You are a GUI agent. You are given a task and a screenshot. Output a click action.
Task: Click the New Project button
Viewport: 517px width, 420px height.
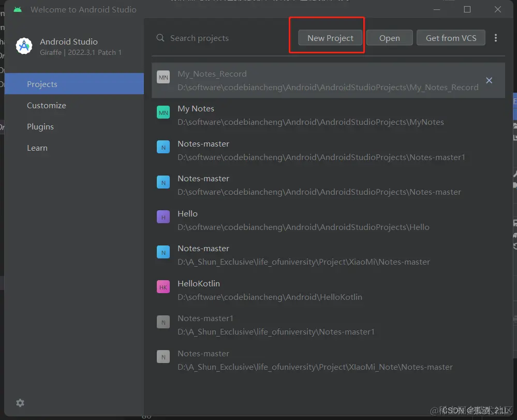(x=330, y=38)
